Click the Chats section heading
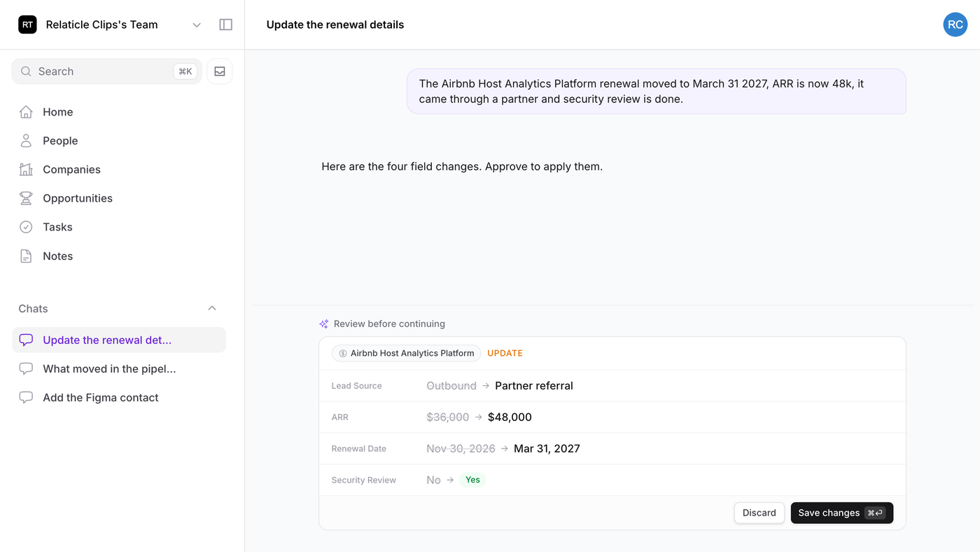The width and height of the screenshot is (980, 552). pyautogui.click(x=33, y=308)
